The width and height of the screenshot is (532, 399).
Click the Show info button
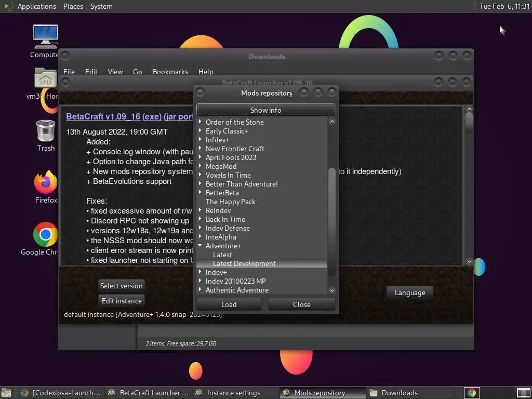pos(265,110)
